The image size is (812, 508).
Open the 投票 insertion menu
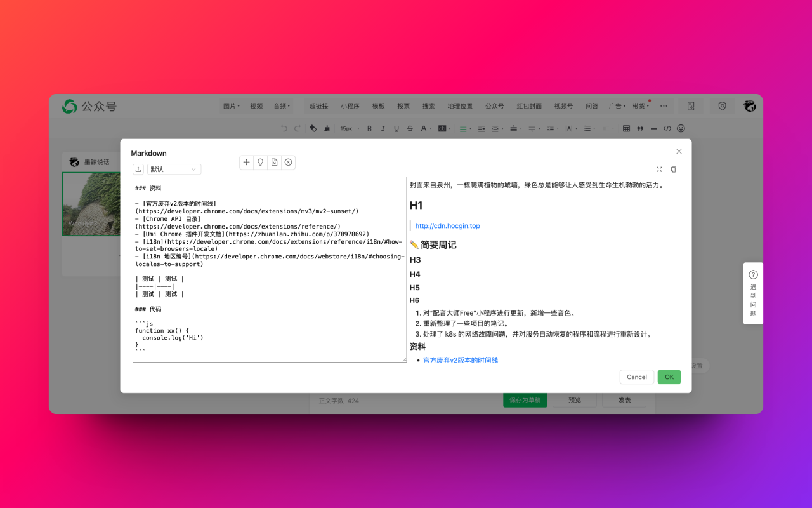click(403, 106)
